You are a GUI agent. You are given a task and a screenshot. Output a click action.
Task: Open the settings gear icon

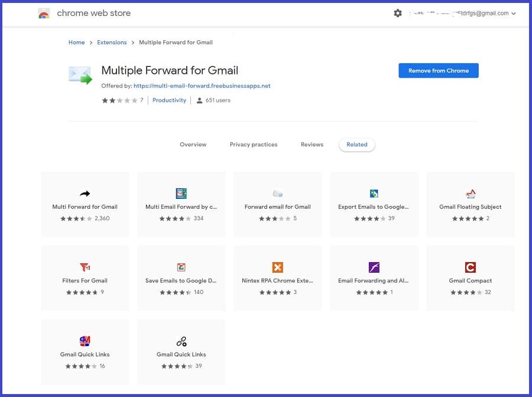tap(398, 13)
